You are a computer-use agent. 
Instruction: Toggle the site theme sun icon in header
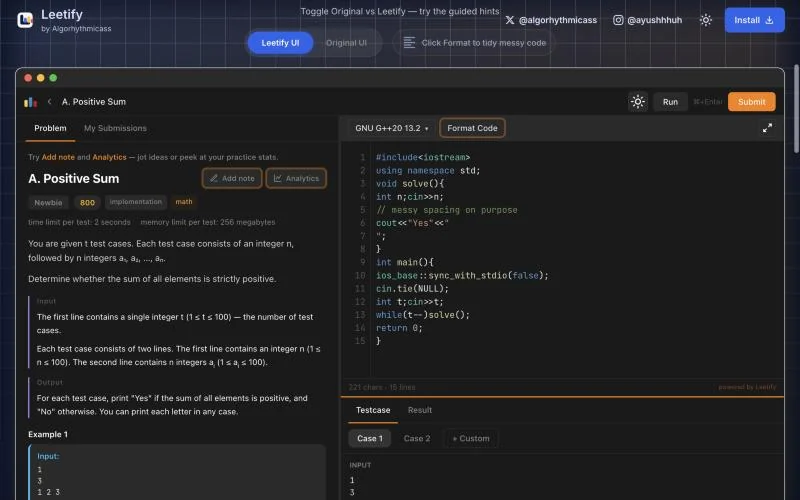(x=706, y=20)
